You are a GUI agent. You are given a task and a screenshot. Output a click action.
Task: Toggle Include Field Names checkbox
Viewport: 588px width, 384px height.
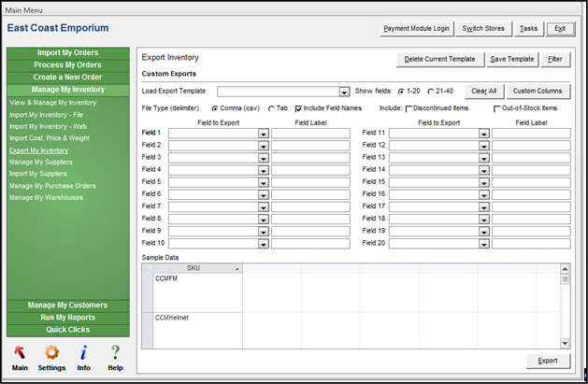pyautogui.click(x=299, y=108)
